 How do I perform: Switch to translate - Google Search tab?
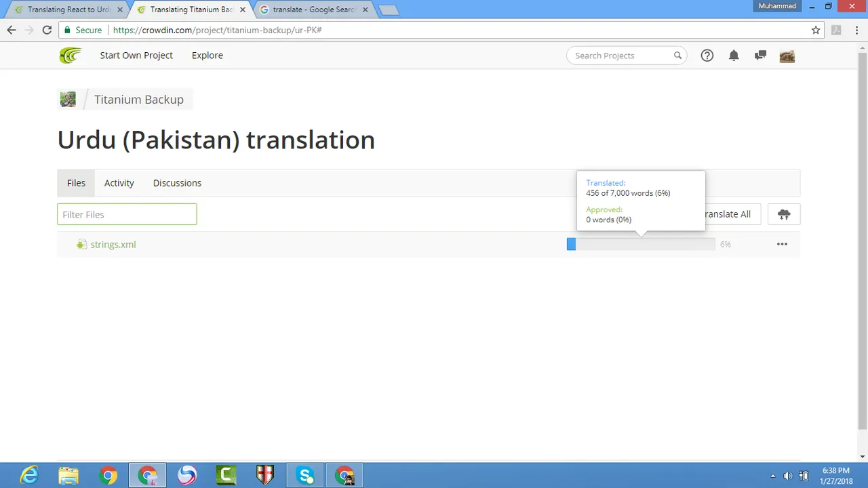pyautogui.click(x=313, y=9)
